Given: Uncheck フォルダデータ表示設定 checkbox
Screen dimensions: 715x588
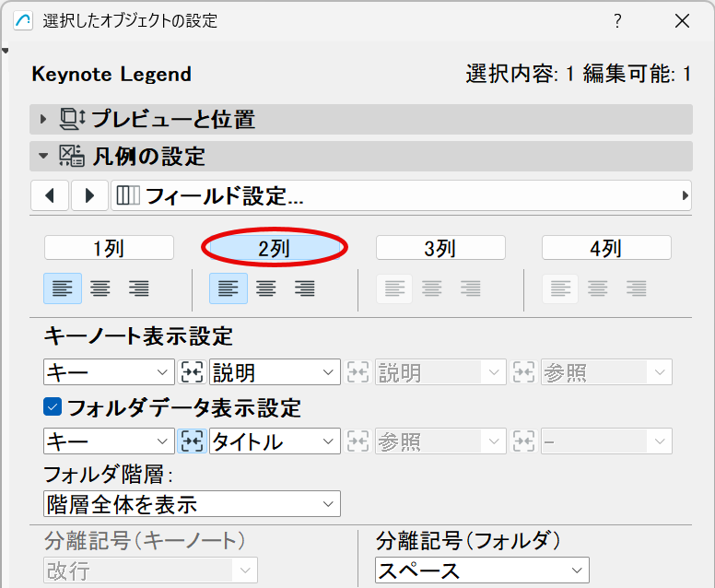Looking at the screenshot, I should pyautogui.click(x=53, y=406).
